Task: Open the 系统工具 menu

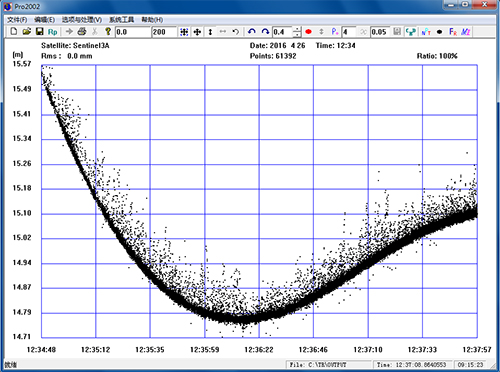Action: pyautogui.click(x=121, y=20)
